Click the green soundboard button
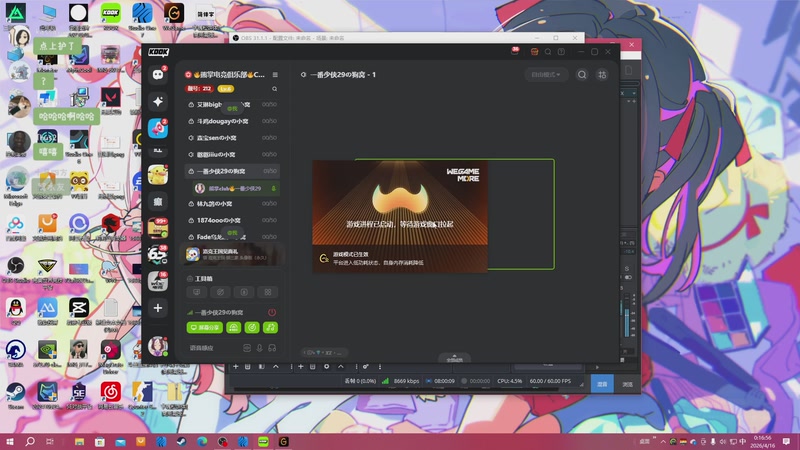The width and height of the screenshot is (800, 450). (x=234, y=328)
